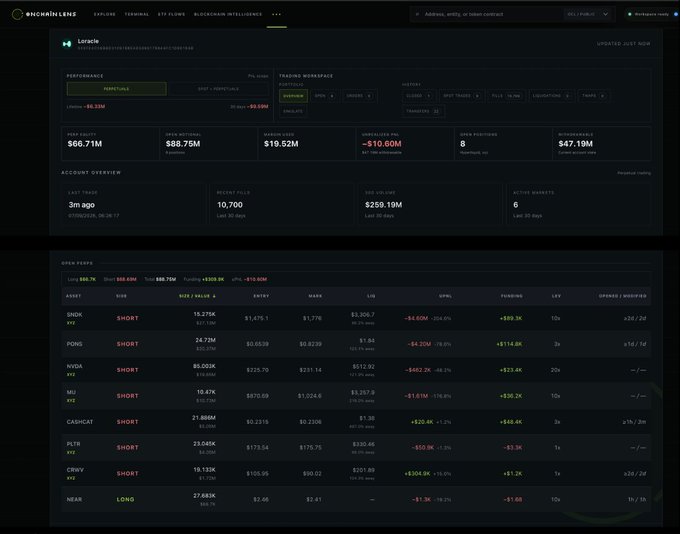Viewport: 680px width, 534px height.
Task: Click CRWV's UPNL value +$304.9K
Action: [417, 474]
